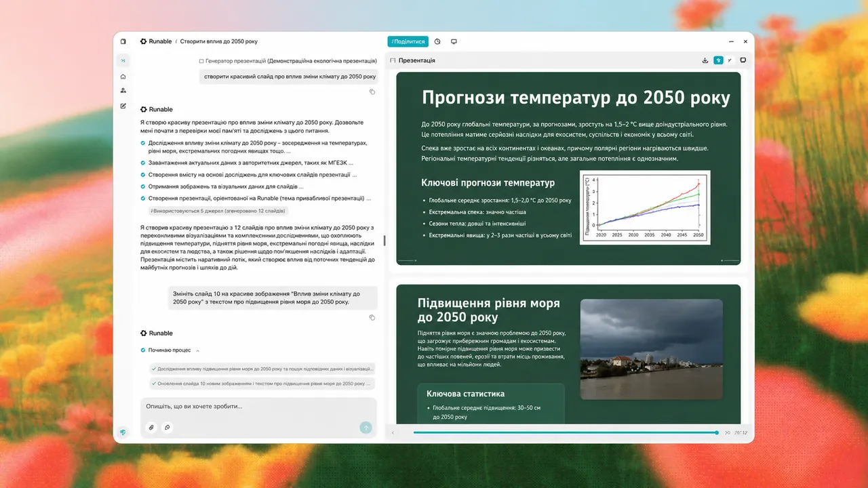Collapse the 'Починаю процес' step list
This screenshot has width=868, height=488.
(197, 350)
